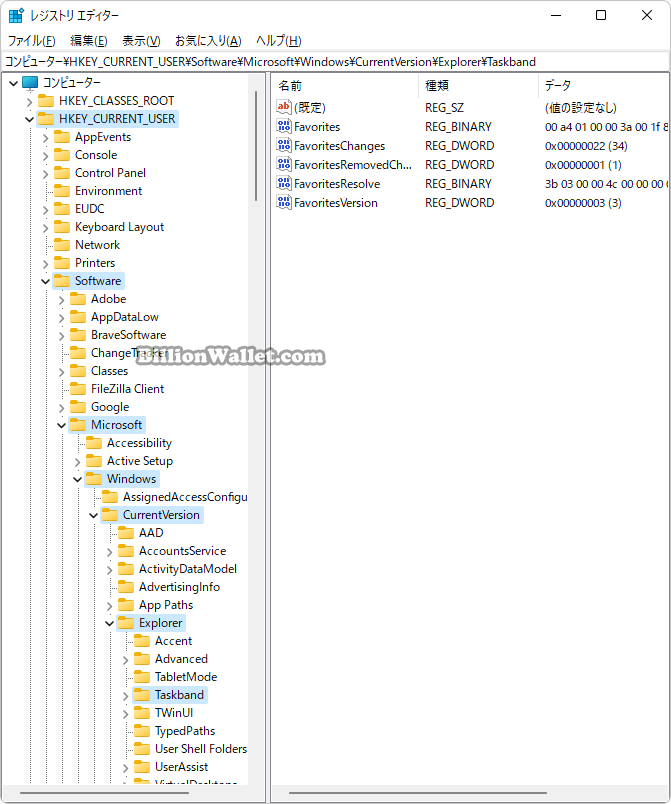Click the FileZilla Client folder icon
671x804 pixels.
click(x=78, y=389)
